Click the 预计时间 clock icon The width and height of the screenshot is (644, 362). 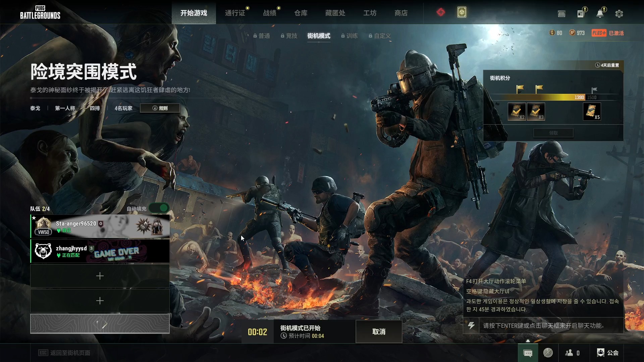point(283,336)
